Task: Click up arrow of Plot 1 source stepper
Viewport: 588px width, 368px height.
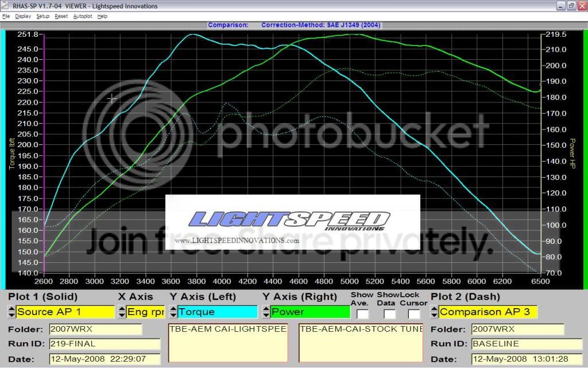Action: click(11, 309)
